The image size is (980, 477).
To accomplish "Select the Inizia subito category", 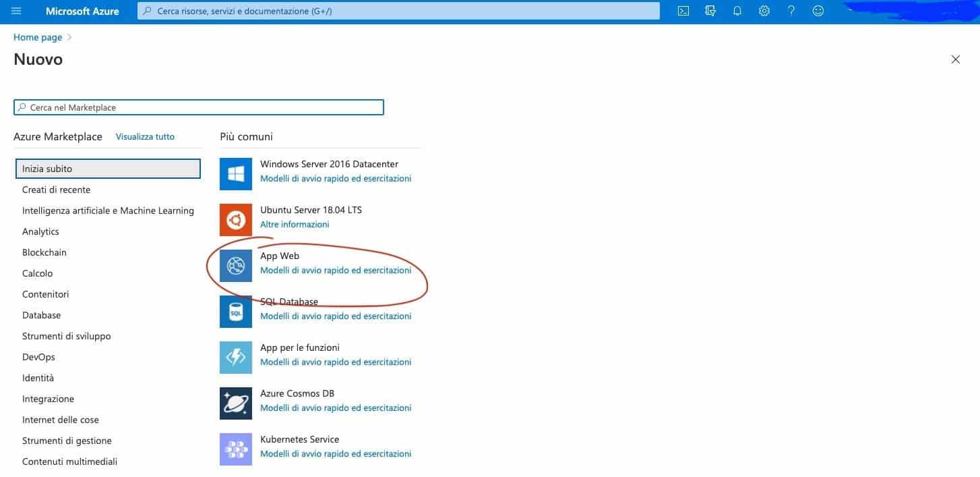I will pos(108,169).
